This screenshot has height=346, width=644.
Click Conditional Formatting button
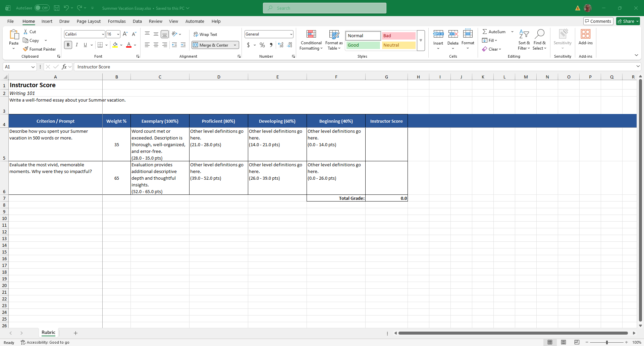click(x=311, y=40)
